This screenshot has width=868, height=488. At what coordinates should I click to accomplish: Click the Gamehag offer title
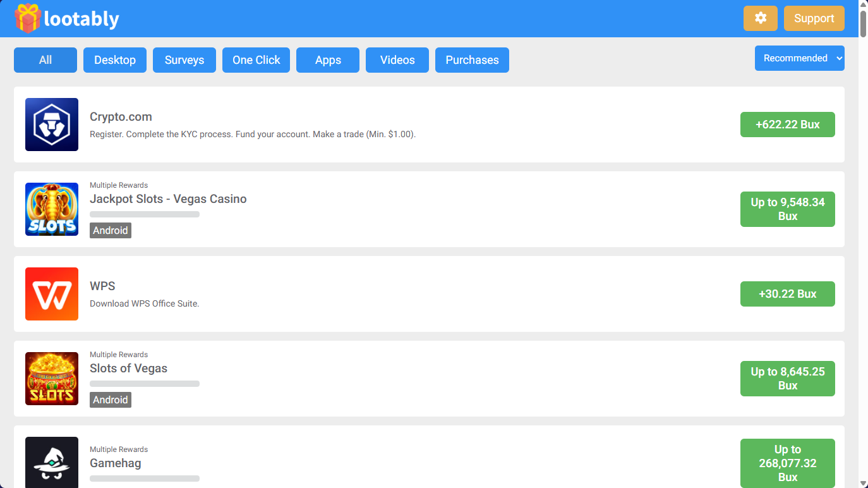point(115,463)
